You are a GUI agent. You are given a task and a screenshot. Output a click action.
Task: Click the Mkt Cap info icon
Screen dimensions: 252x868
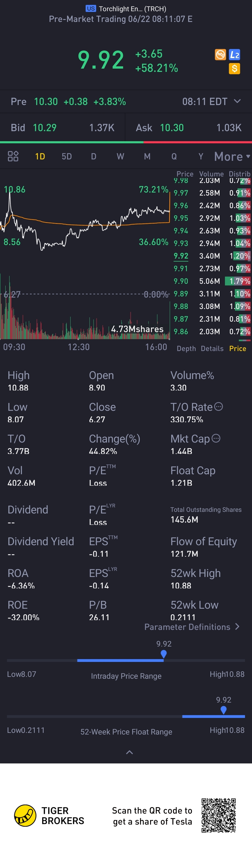pos(216,438)
